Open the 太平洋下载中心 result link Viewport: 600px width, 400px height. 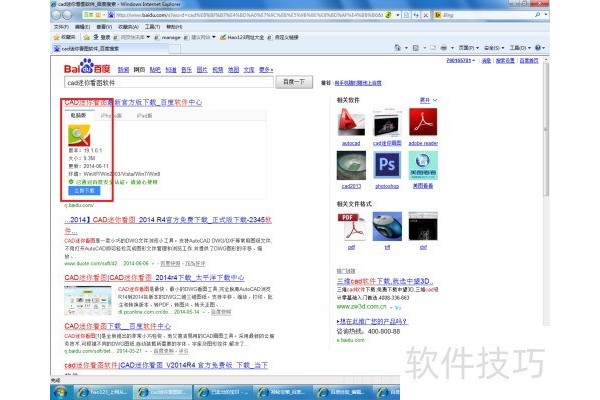point(154,278)
